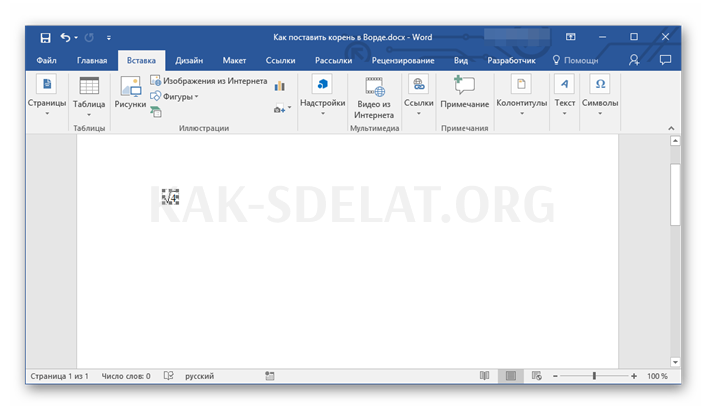Open the comments speech bubble icon
The width and height of the screenshot is (706, 409).
665,60
